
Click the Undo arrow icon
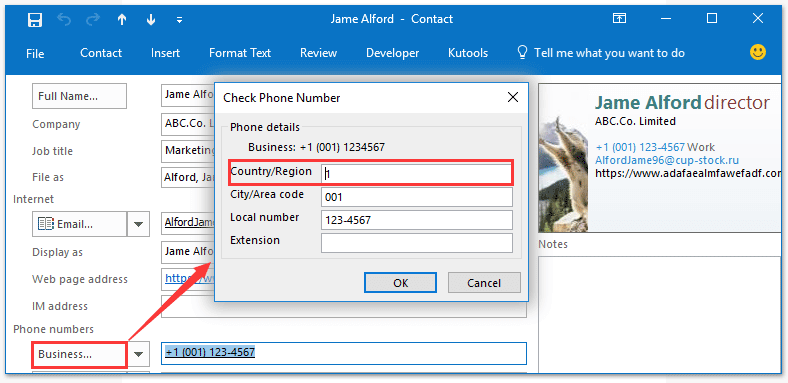(x=64, y=20)
